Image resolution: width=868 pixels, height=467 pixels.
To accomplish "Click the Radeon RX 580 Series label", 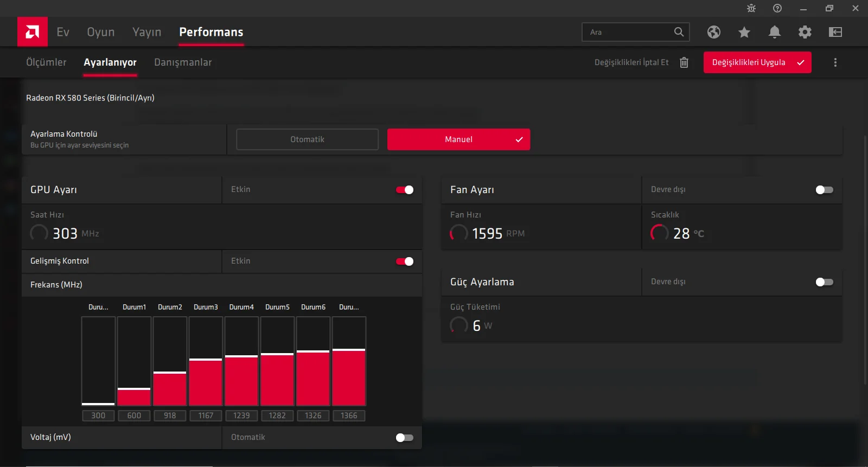I will (90, 98).
